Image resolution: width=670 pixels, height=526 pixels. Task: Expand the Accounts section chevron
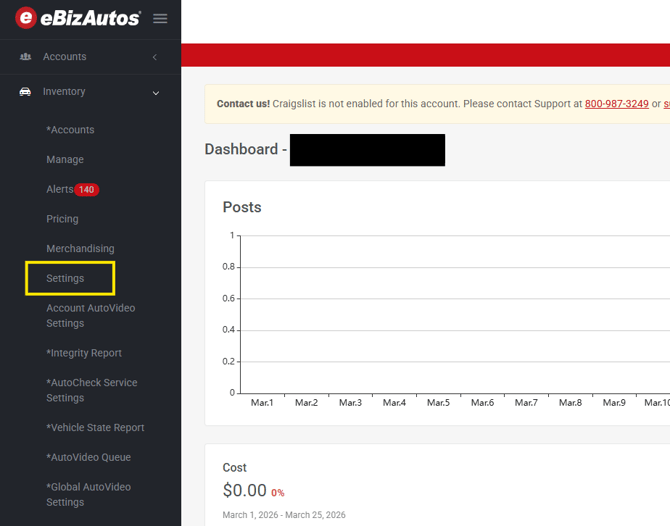coord(155,57)
